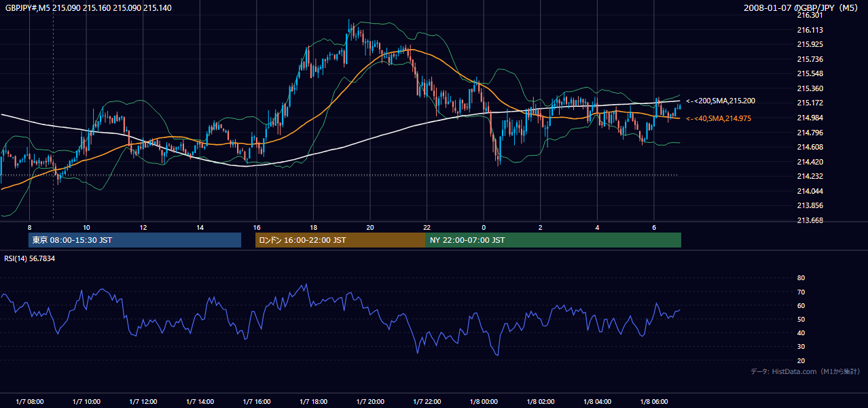This screenshot has width=868, height=408.
Task: Click price axis value 214.232
Action: coord(810,176)
